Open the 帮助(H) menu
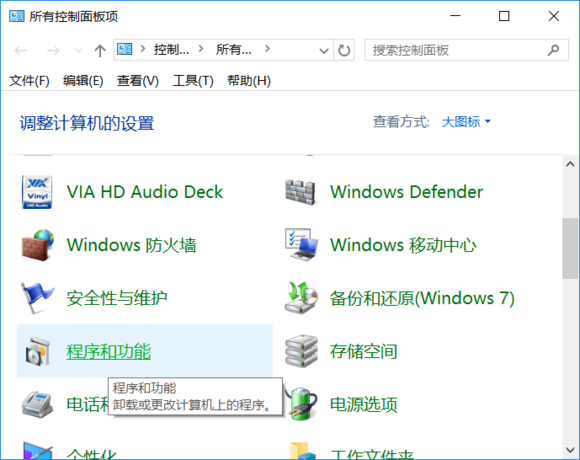The width and height of the screenshot is (580, 460). point(249,80)
